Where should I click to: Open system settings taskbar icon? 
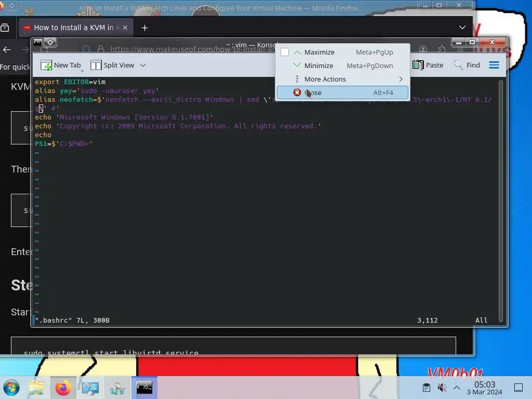click(90, 388)
